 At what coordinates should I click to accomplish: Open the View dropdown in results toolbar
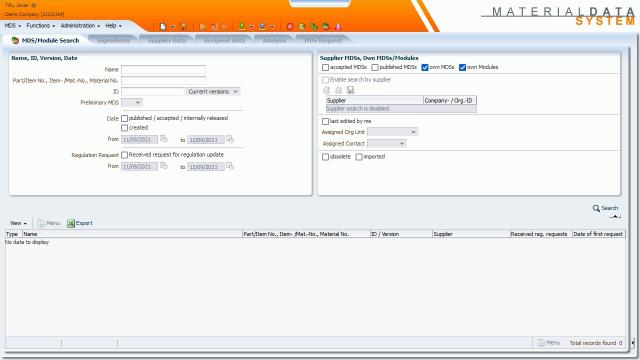coord(18,223)
